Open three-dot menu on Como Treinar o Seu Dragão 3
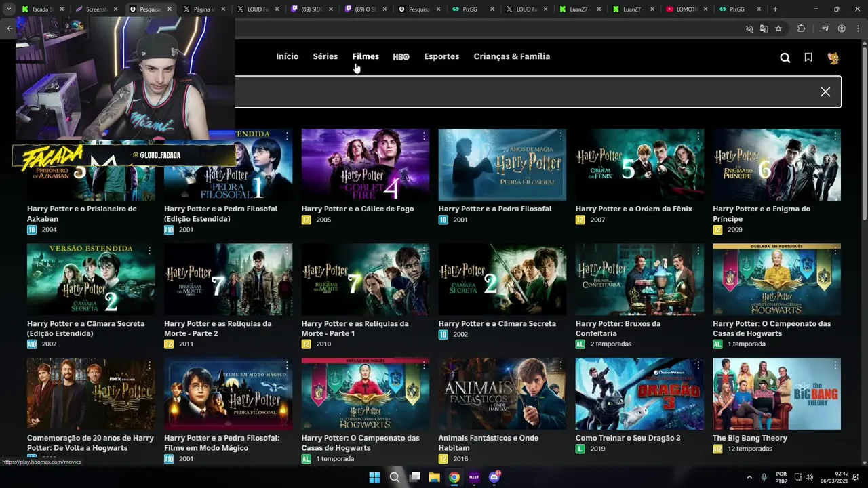 pos(698,365)
